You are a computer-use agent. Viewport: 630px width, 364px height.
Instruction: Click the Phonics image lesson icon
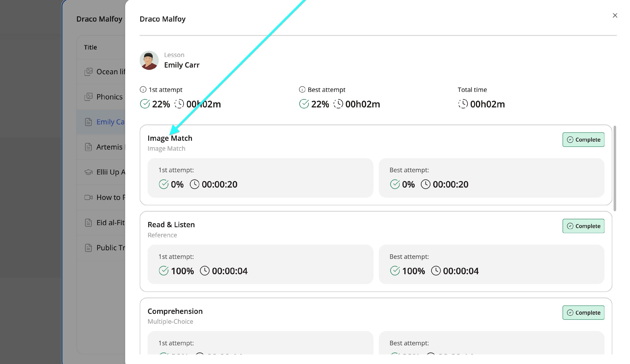point(88,97)
